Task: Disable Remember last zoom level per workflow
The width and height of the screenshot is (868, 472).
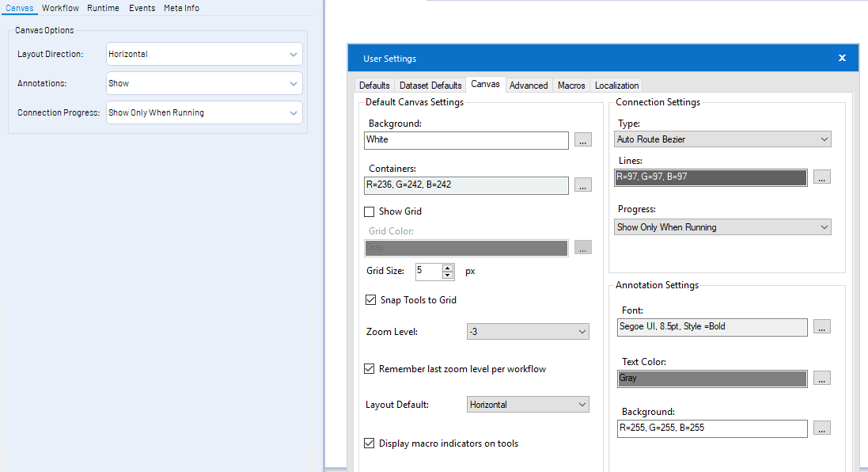Action: [370, 368]
